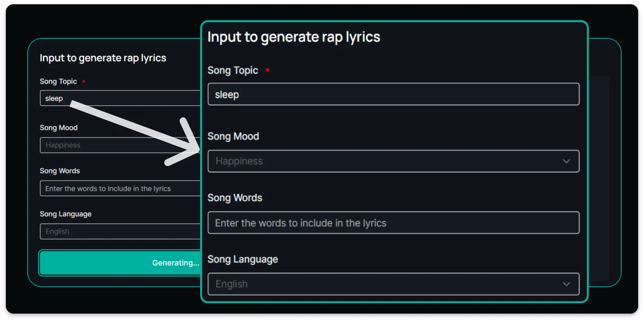Viewport: 644px width, 321px height.
Task: Click the Song Language dropdown chevron
Action: 567,284
